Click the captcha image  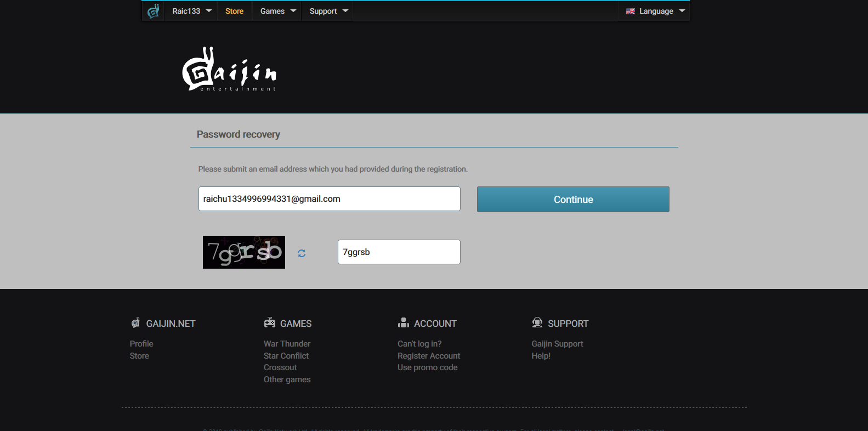[x=244, y=252]
